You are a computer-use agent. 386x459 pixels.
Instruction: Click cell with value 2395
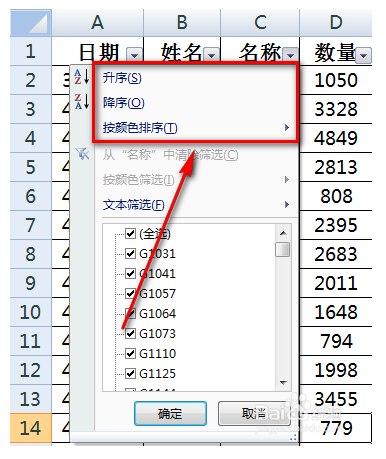coord(336,225)
